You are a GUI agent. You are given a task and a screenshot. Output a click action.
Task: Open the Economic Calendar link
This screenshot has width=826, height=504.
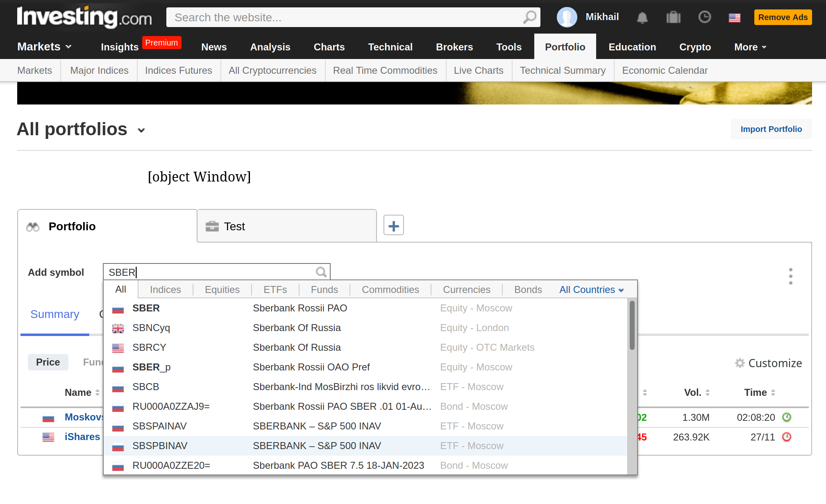click(665, 70)
